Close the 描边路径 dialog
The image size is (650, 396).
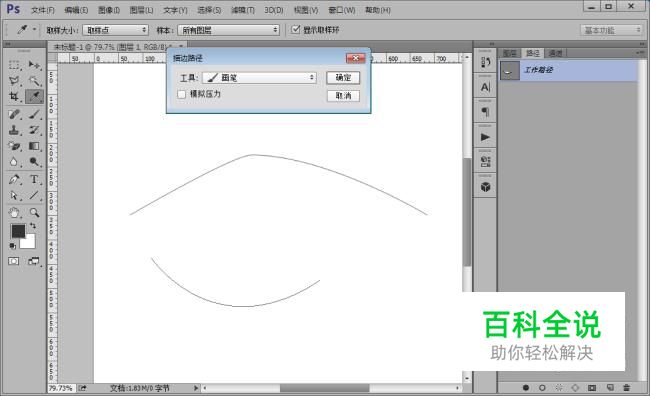[x=355, y=58]
